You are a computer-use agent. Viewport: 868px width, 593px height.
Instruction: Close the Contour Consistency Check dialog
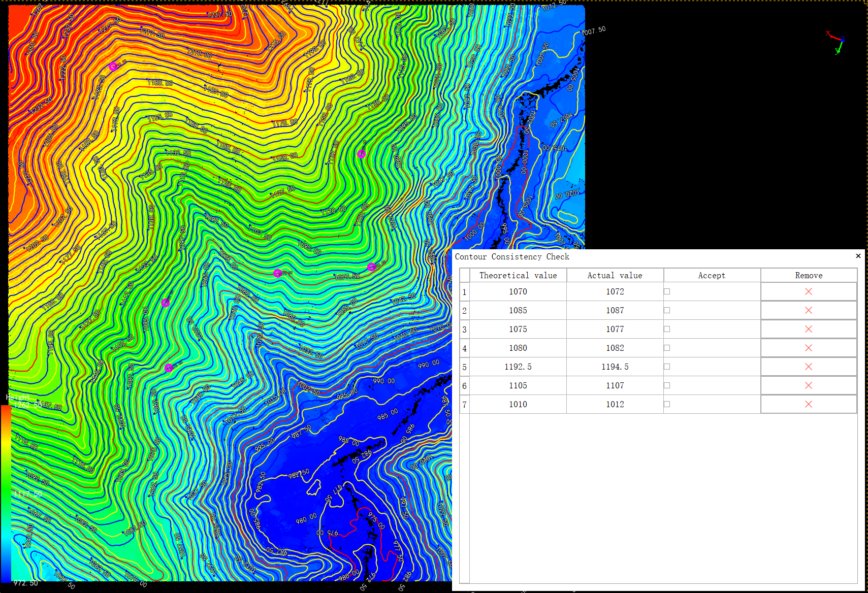[x=858, y=256]
